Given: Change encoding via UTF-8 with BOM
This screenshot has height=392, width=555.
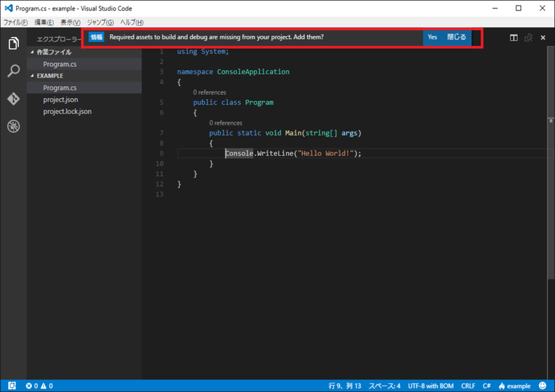Looking at the screenshot, I should [x=431, y=386].
